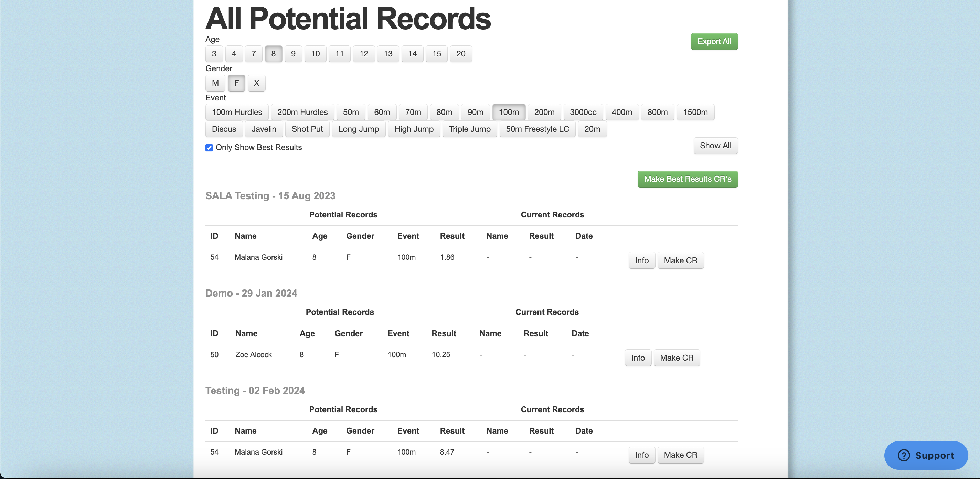Click the name Zoe Alcock
The image size is (980, 479).
(254, 354)
